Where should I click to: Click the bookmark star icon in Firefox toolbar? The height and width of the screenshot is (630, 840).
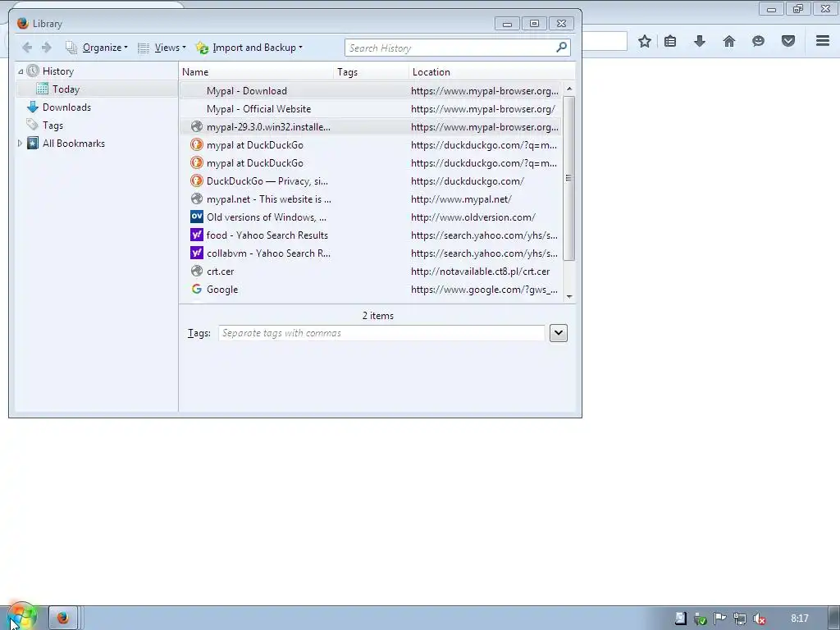tap(645, 41)
